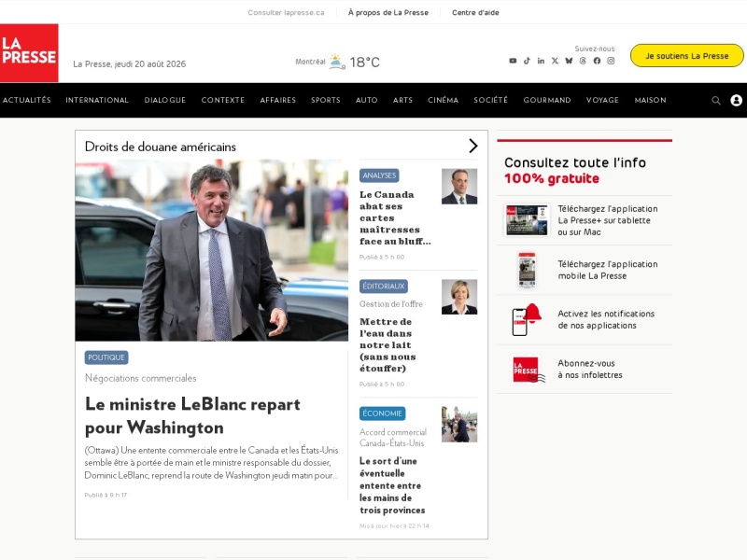Open Mettre de l'eau dans notre lait editorial
The width and height of the screenshot is (747, 560).
(388, 345)
